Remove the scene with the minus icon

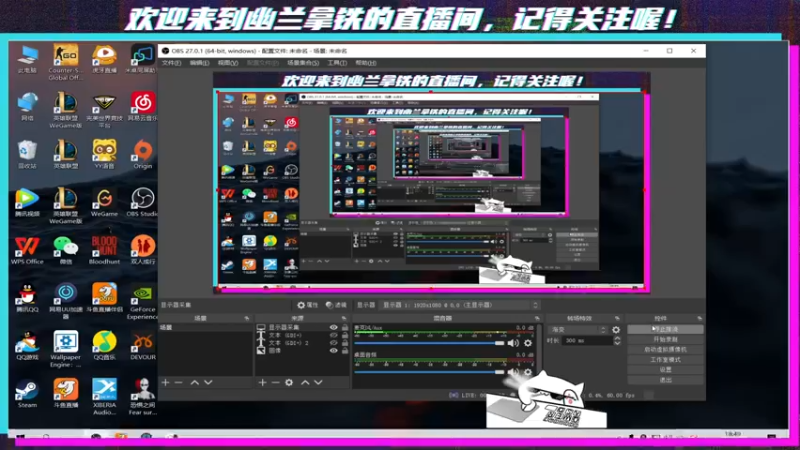pos(179,382)
